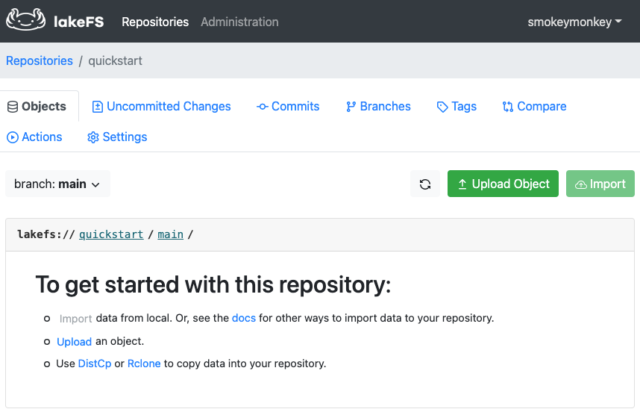Click the Actions play-circle icon
The height and width of the screenshot is (412, 640).
click(x=13, y=137)
